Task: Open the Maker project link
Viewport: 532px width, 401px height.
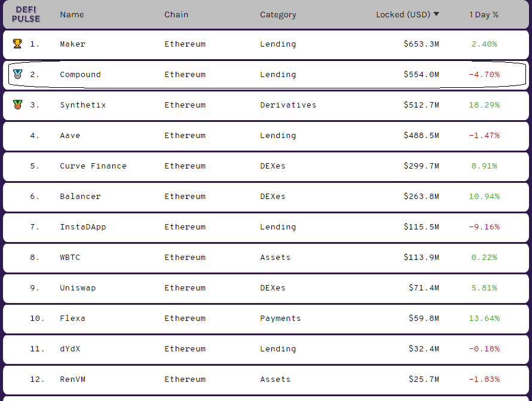Action: (x=73, y=44)
